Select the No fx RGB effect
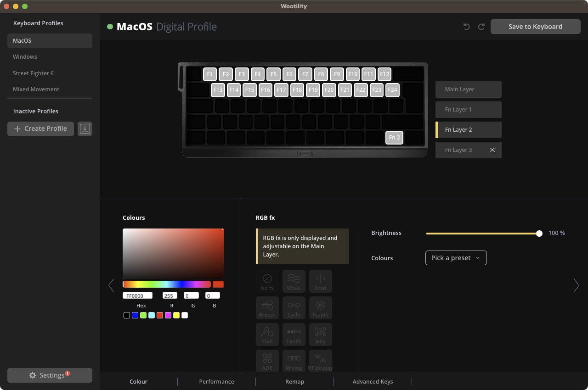The image size is (588, 390). coord(267,281)
